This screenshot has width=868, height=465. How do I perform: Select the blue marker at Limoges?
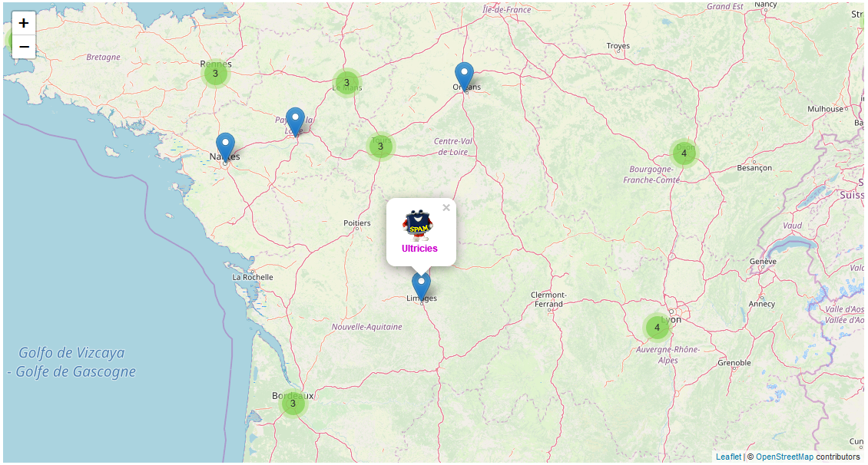421,287
